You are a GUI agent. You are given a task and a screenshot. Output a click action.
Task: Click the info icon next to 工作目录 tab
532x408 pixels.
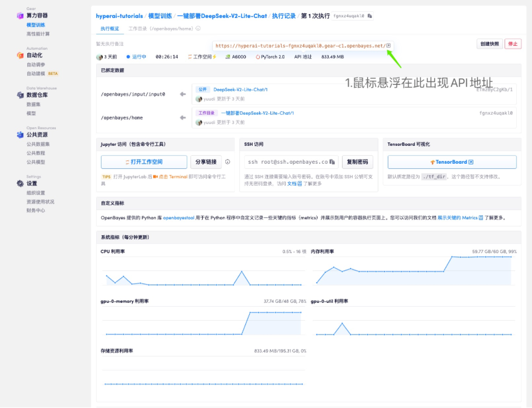(198, 29)
